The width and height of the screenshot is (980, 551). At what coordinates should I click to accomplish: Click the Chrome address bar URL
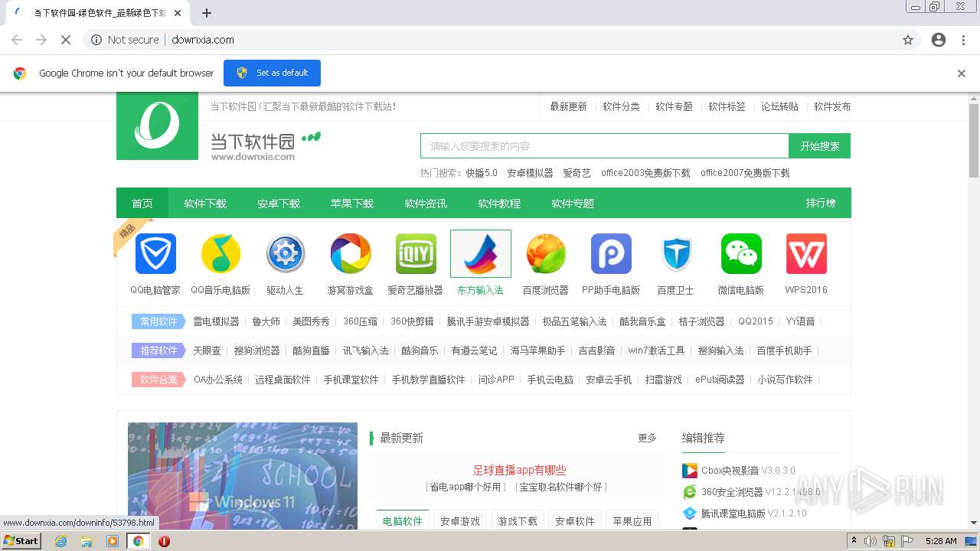pyautogui.click(x=203, y=40)
